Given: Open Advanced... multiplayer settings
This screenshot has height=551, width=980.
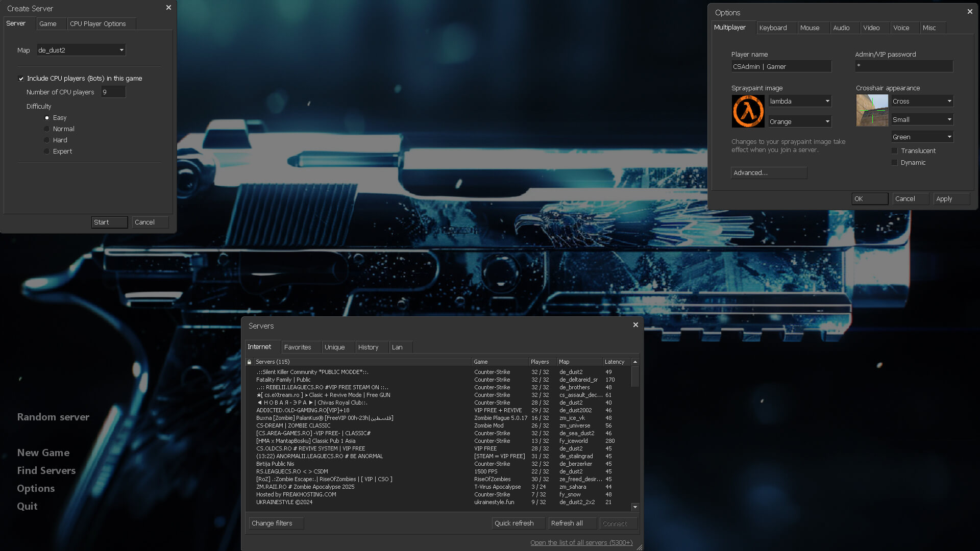Looking at the screenshot, I should point(769,172).
